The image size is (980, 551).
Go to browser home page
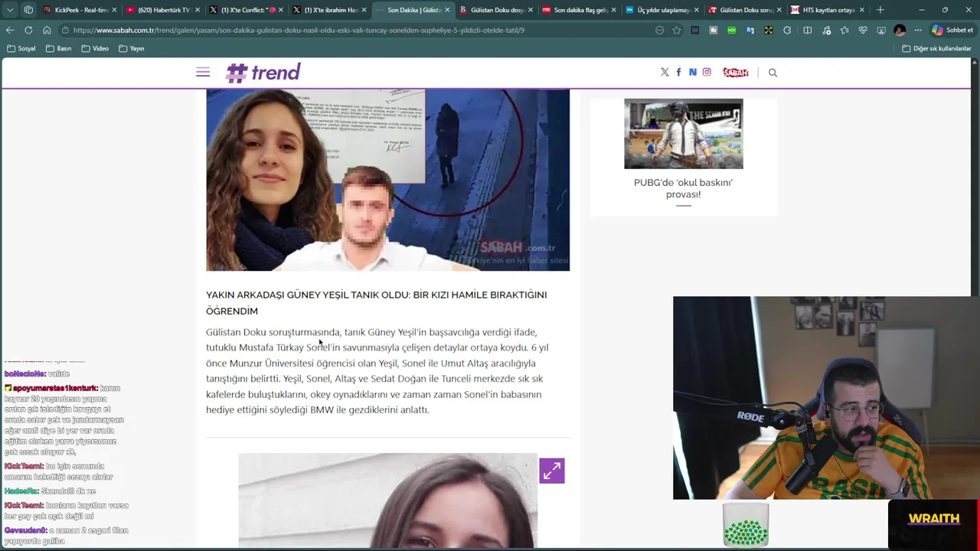click(x=47, y=30)
